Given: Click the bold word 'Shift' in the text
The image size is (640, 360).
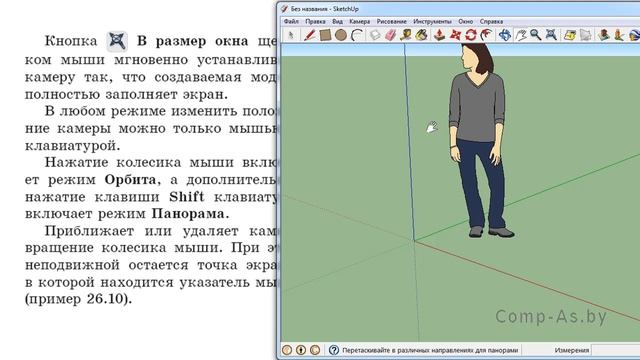Looking at the screenshot, I should click(187, 197).
